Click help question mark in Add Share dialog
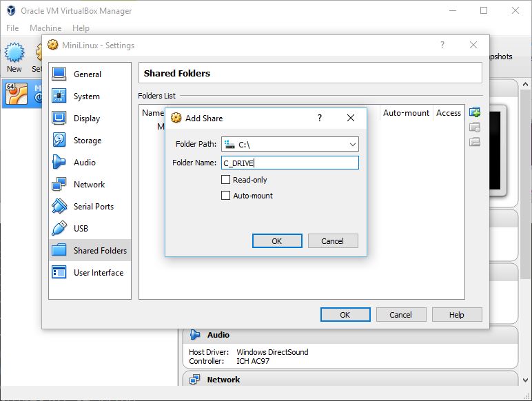Viewport: 532px width, 401px height. [x=320, y=118]
